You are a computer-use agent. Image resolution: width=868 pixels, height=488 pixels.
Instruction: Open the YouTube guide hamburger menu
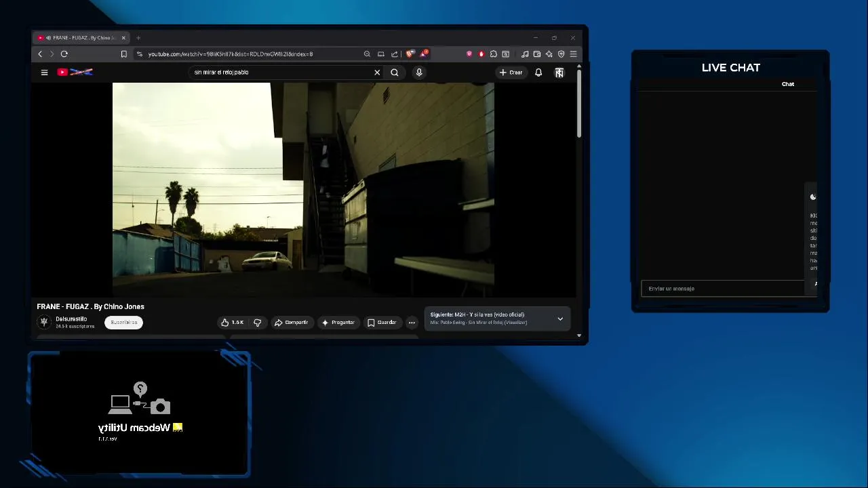44,73
